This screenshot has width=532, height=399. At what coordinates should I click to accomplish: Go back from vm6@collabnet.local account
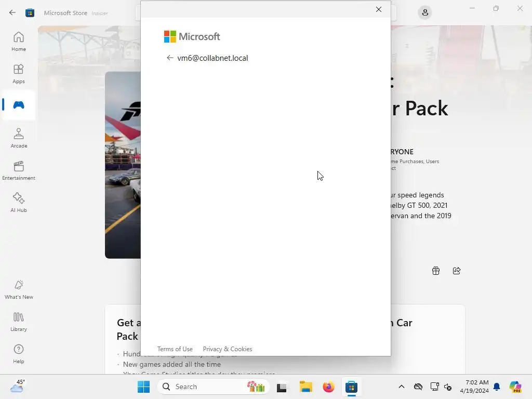[x=170, y=58]
